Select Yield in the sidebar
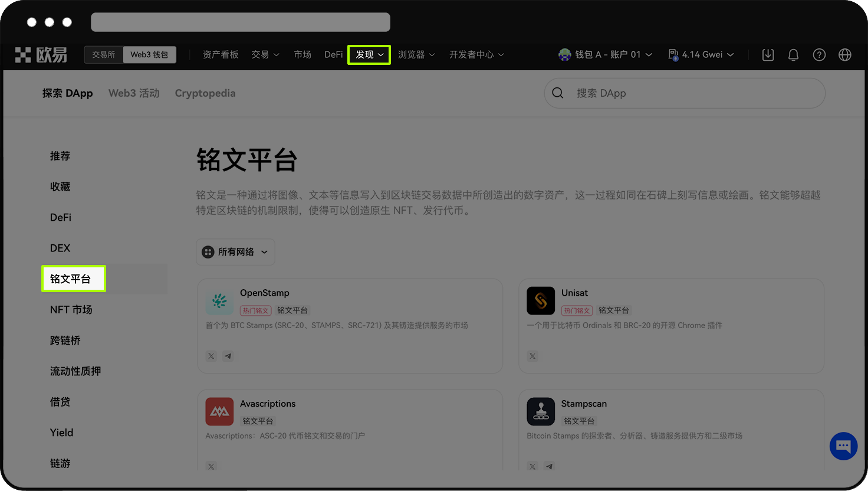 pos(61,433)
